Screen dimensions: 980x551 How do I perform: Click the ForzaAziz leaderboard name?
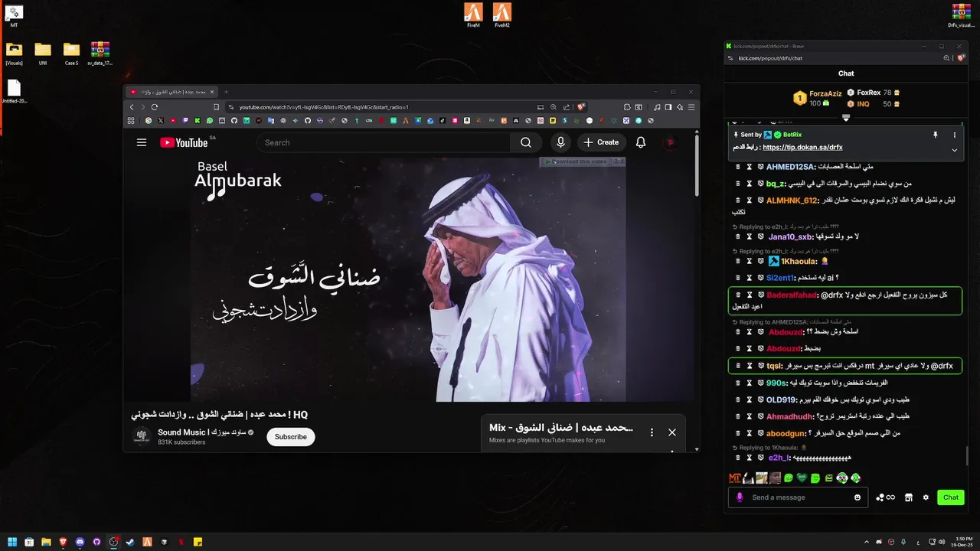(x=825, y=93)
